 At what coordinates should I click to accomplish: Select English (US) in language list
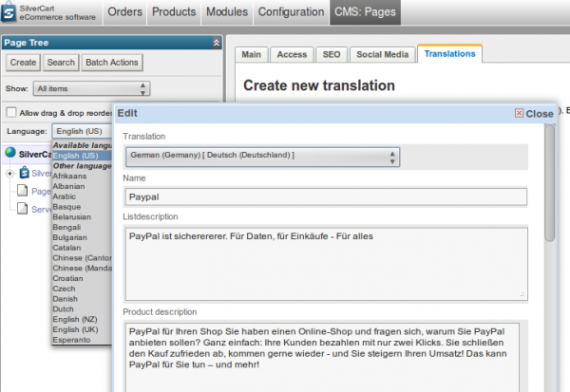82,156
